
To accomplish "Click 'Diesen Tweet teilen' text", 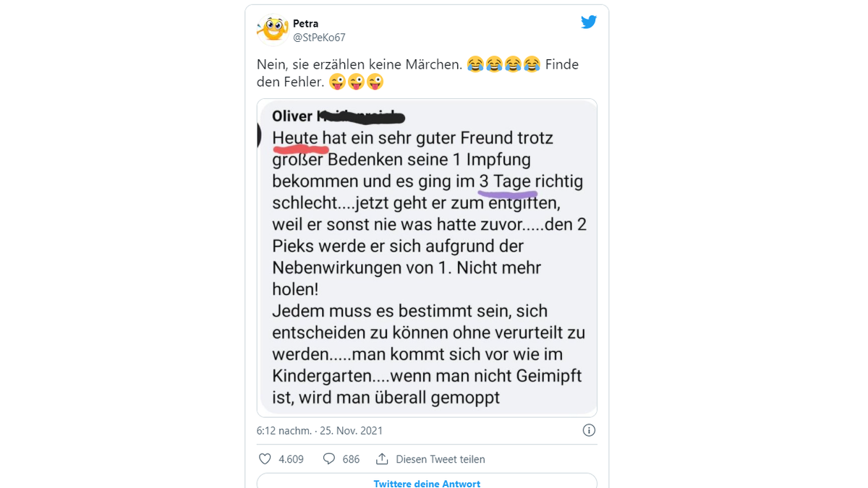I will point(440,458).
